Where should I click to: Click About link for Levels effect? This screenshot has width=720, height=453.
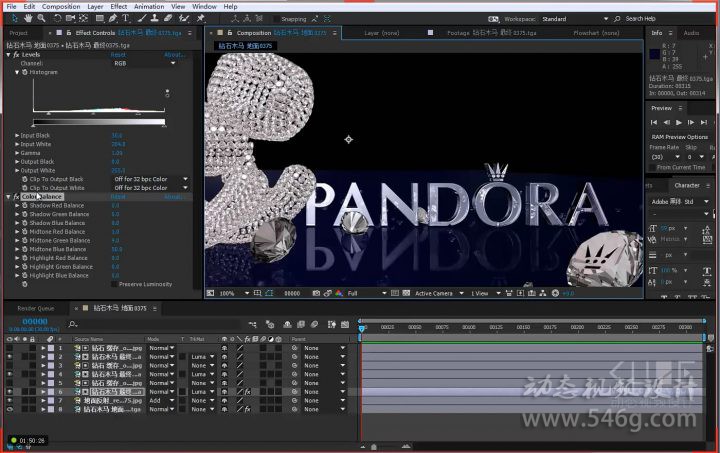coord(174,55)
